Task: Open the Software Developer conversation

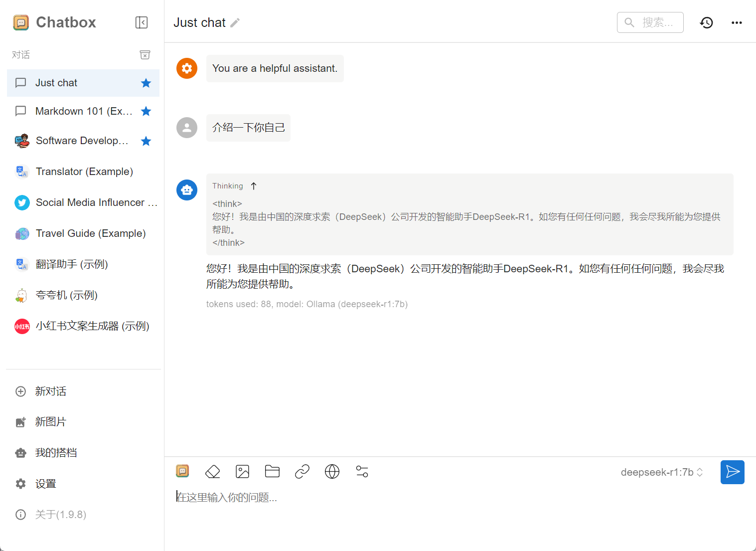Action: [x=83, y=141]
